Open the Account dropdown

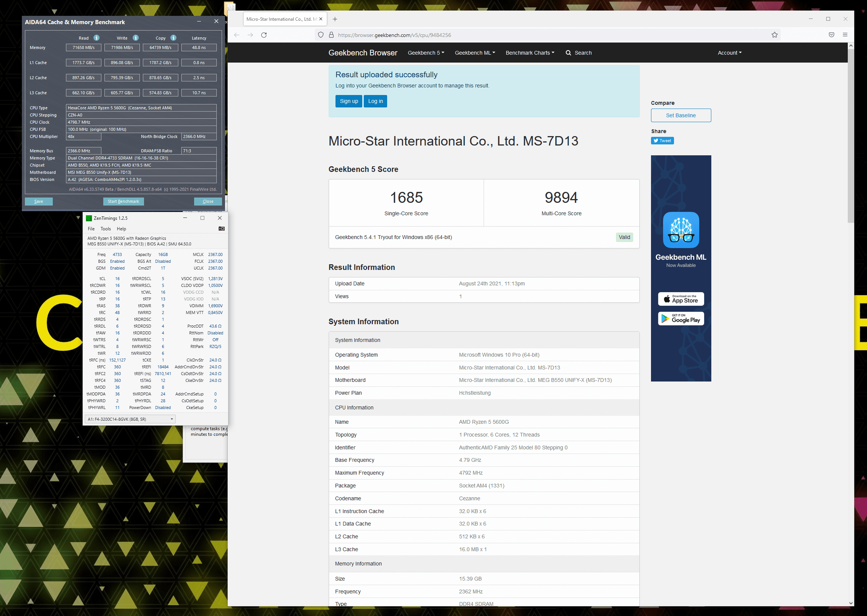[x=729, y=53]
